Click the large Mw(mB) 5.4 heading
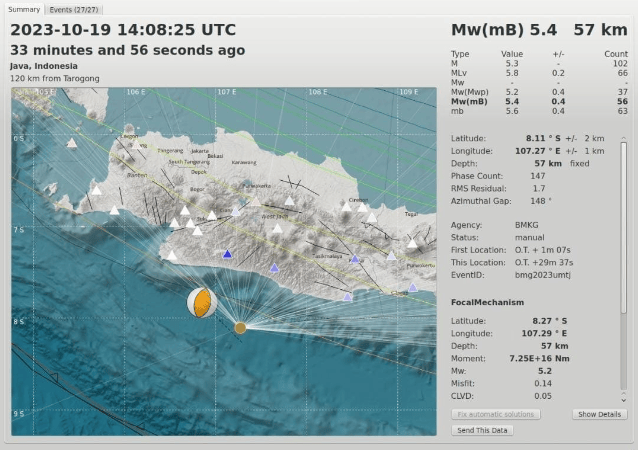The height and width of the screenshot is (450, 638). 504,30
